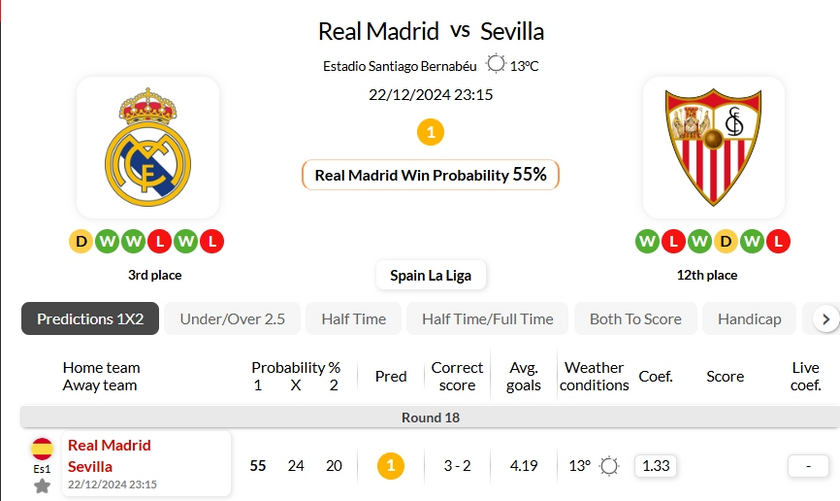The width and height of the screenshot is (840, 501).
Task: Switch to the Under/Over 2.5 tab
Action: [x=232, y=319]
